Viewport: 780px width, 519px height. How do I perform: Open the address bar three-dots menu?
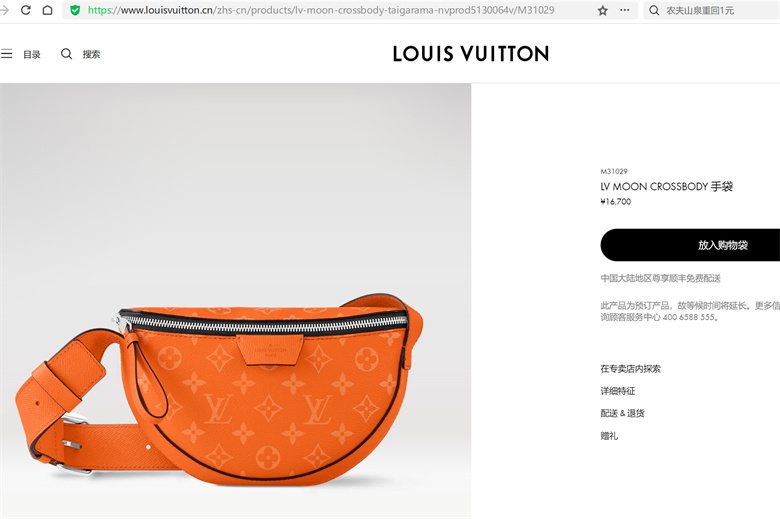[624, 10]
